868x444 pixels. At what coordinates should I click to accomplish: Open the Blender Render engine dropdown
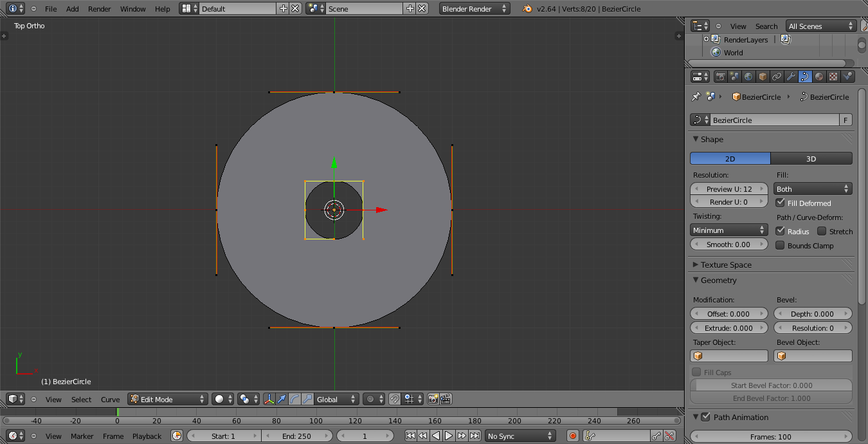[x=475, y=9]
